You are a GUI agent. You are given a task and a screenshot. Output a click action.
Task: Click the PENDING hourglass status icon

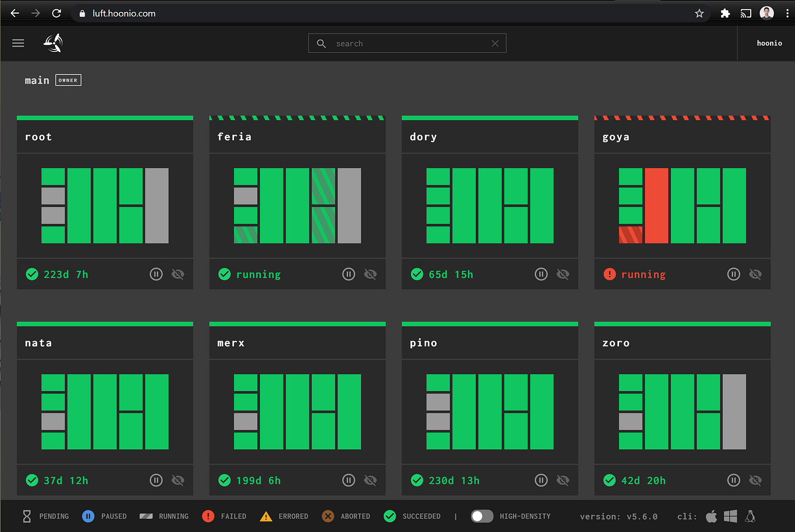27,516
